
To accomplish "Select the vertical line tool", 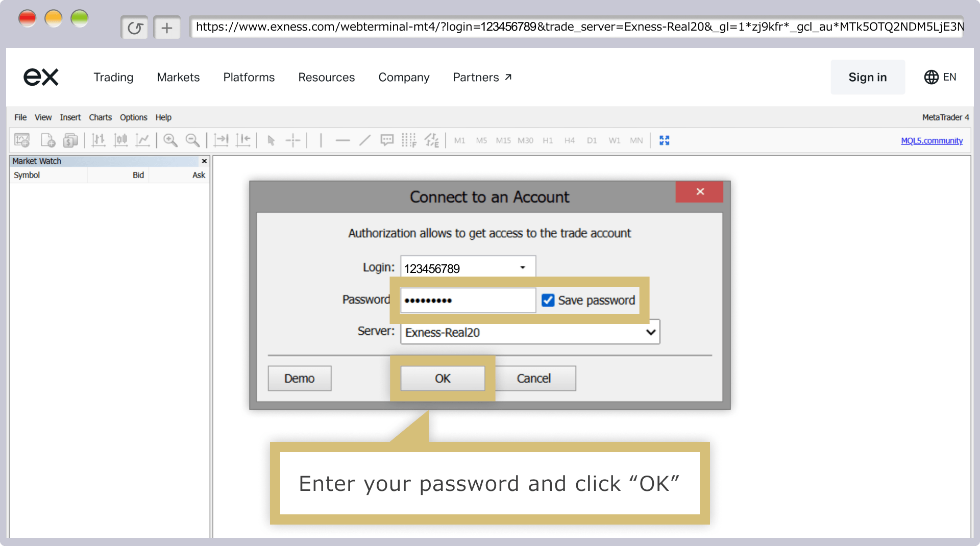I will 321,140.
